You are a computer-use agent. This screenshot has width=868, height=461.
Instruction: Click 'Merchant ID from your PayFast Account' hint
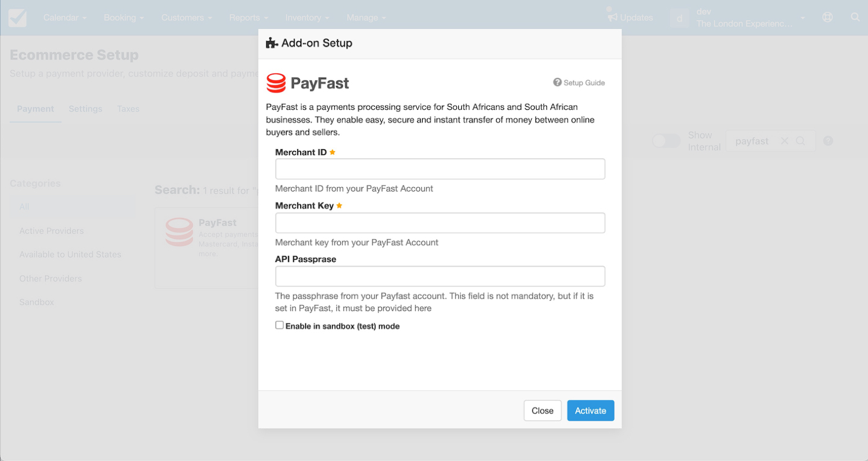354,189
